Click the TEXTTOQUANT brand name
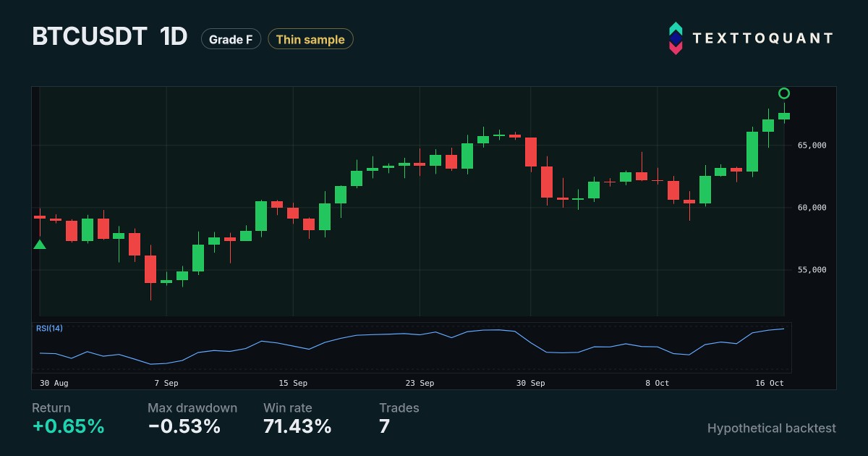Screen dimensions: 868x456 click(763, 38)
